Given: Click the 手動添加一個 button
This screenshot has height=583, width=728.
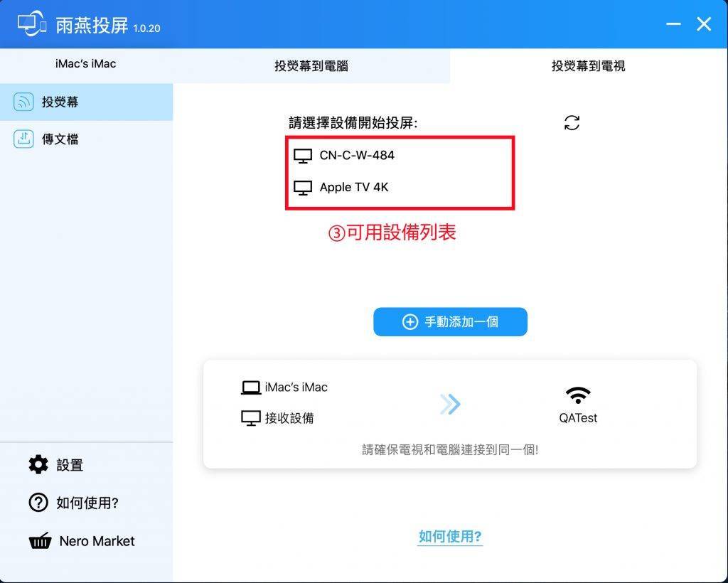Looking at the screenshot, I should [x=450, y=321].
